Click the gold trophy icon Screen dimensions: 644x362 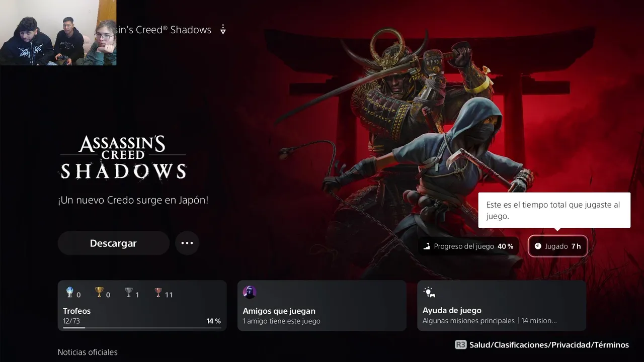(99, 293)
